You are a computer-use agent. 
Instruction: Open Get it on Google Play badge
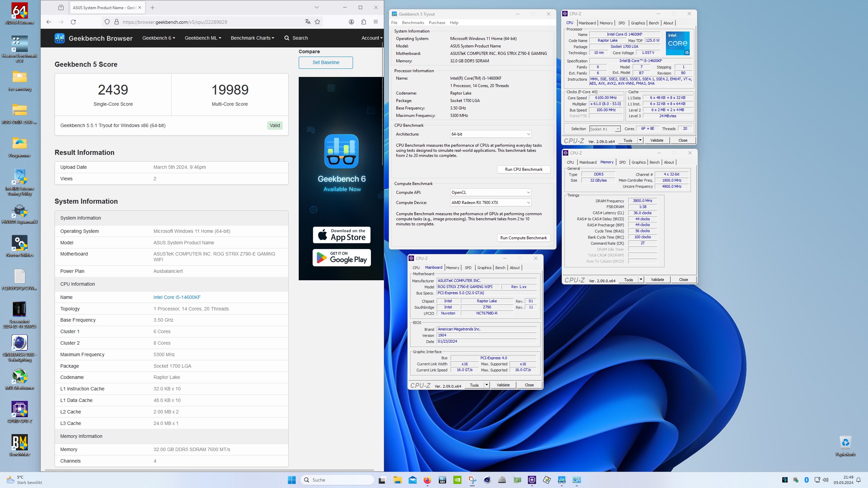pyautogui.click(x=341, y=258)
